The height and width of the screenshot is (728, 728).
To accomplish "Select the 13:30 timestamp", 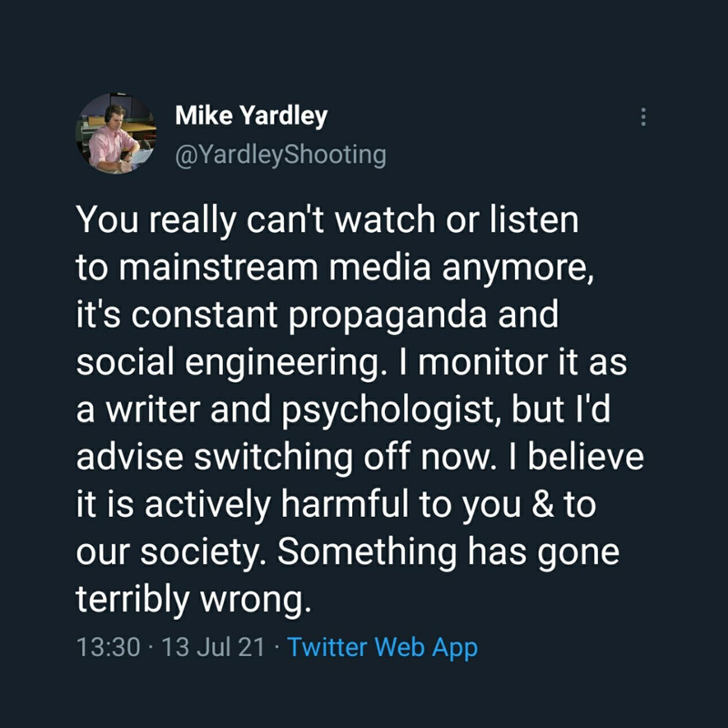I will point(107,647).
